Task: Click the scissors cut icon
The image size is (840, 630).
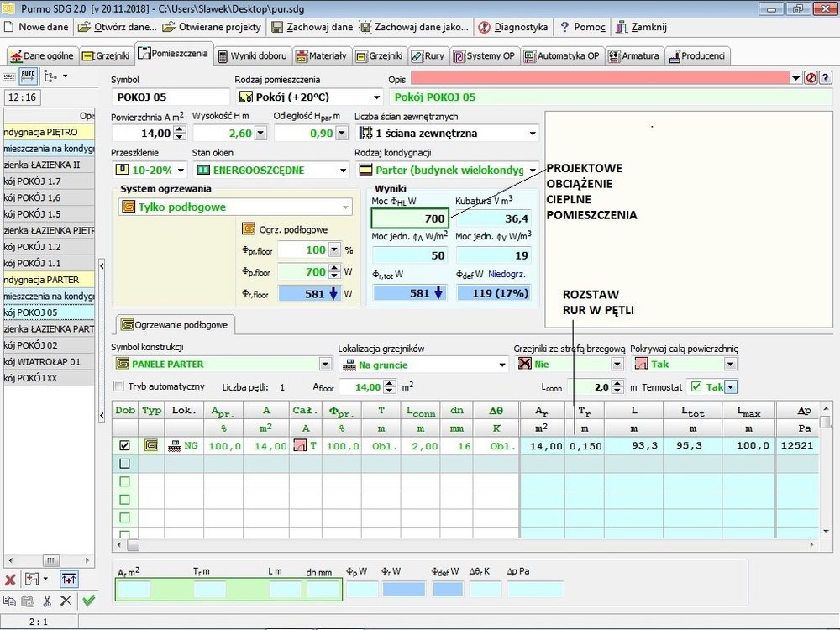Action: point(47,601)
